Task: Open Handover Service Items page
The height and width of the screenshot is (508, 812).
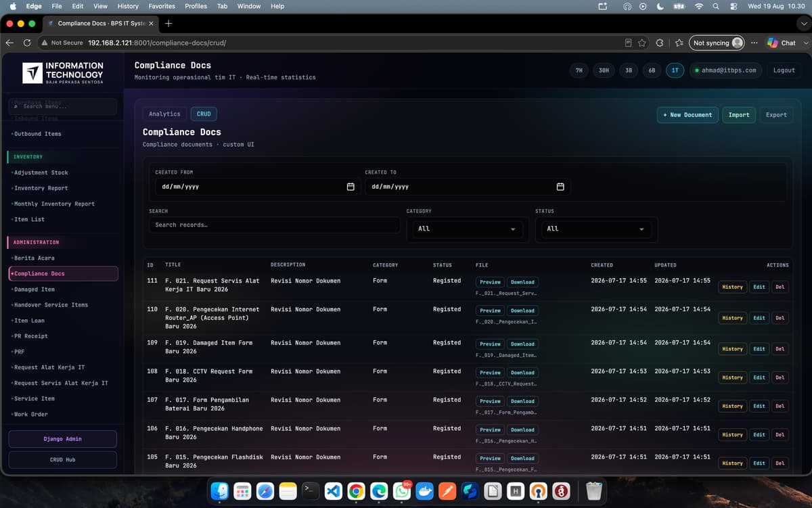Action: click(51, 305)
